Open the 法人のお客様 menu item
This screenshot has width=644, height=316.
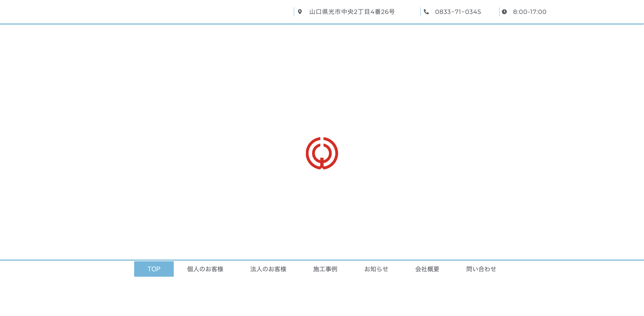pyautogui.click(x=268, y=269)
